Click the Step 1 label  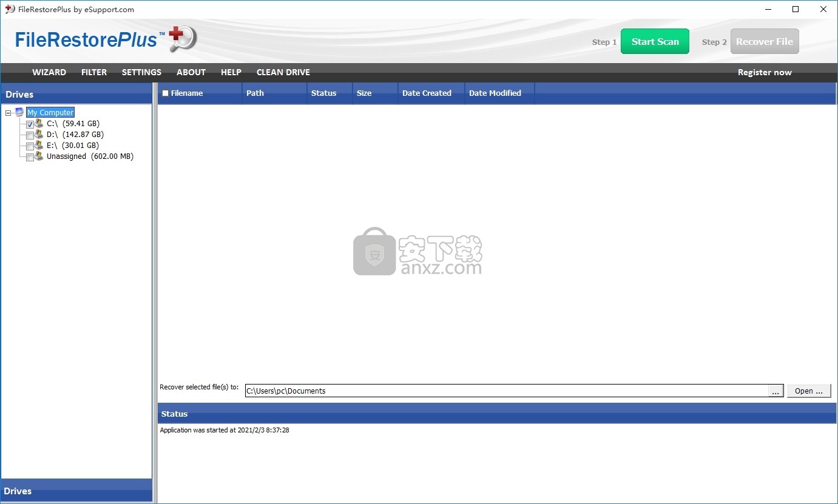604,42
